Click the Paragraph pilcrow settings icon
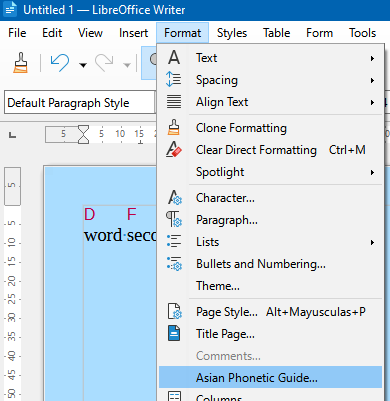The width and height of the screenshot is (390, 401). click(x=174, y=219)
